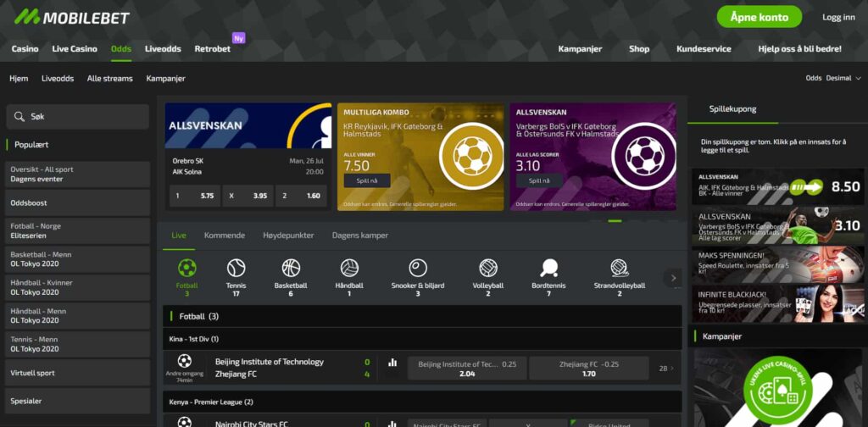
Task: Switch to the Høydepunkter tab
Action: coord(288,235)
